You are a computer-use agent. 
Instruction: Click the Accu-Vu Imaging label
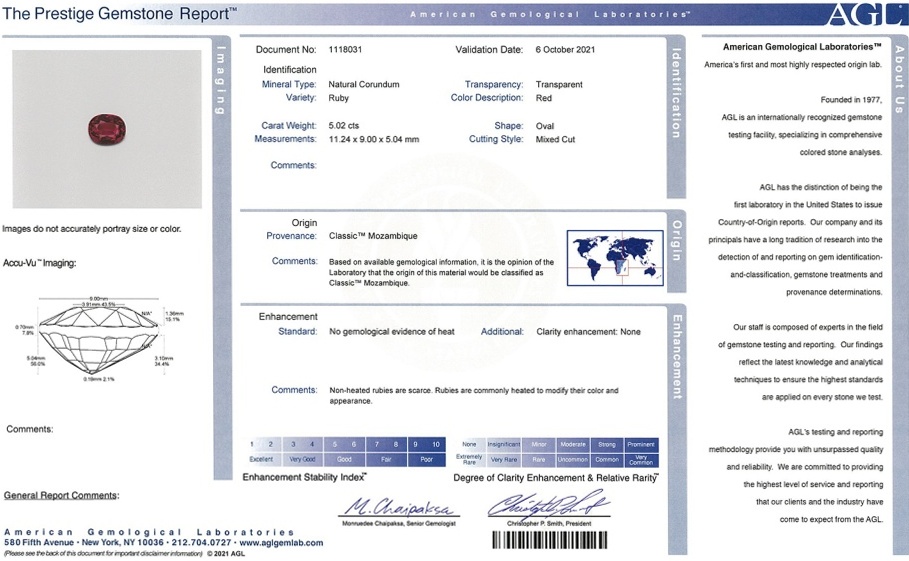39,263
